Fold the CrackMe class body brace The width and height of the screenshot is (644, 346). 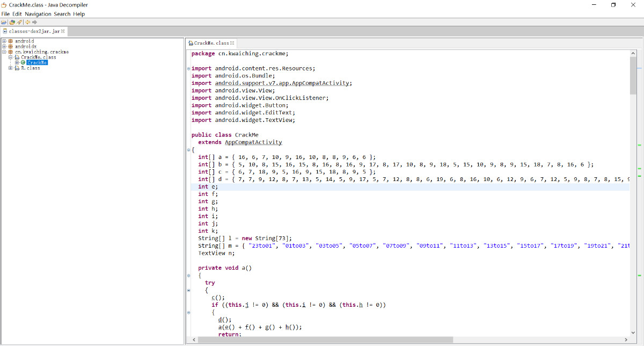point(188,150)
